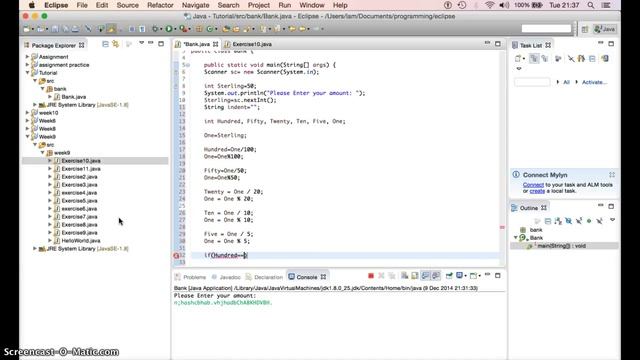Toggle Show Console on Standard Out change
The width and height of the screenshot is (640, 360).
(x=425, y=276)
